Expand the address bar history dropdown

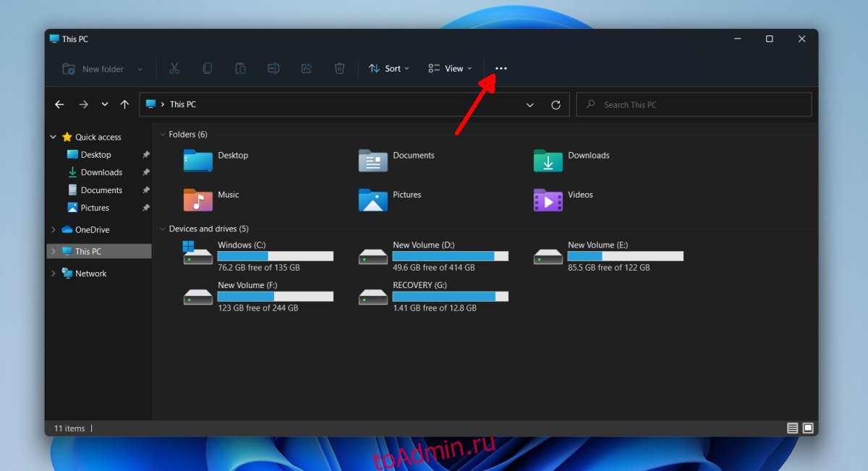click(x=530, y=105)
